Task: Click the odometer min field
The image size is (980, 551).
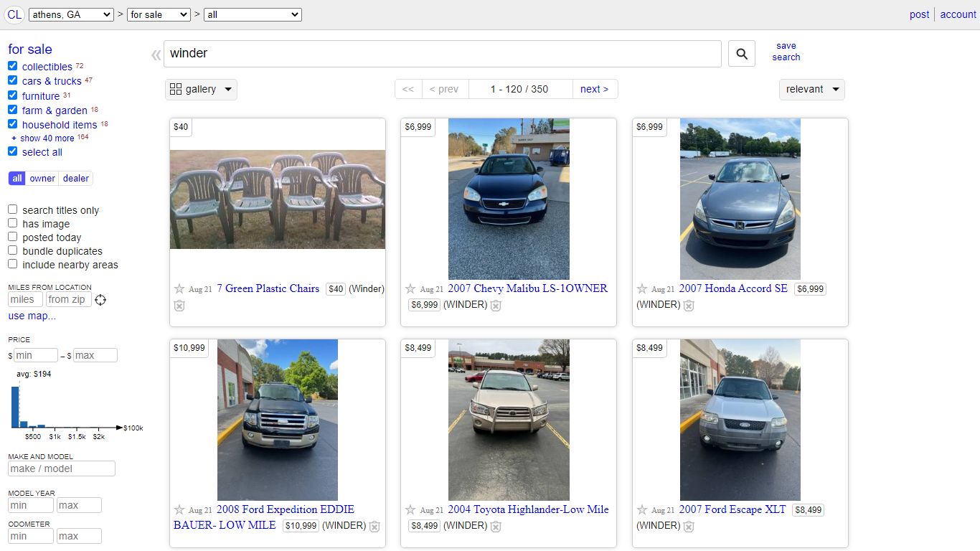Action: [x=31, y=536]
